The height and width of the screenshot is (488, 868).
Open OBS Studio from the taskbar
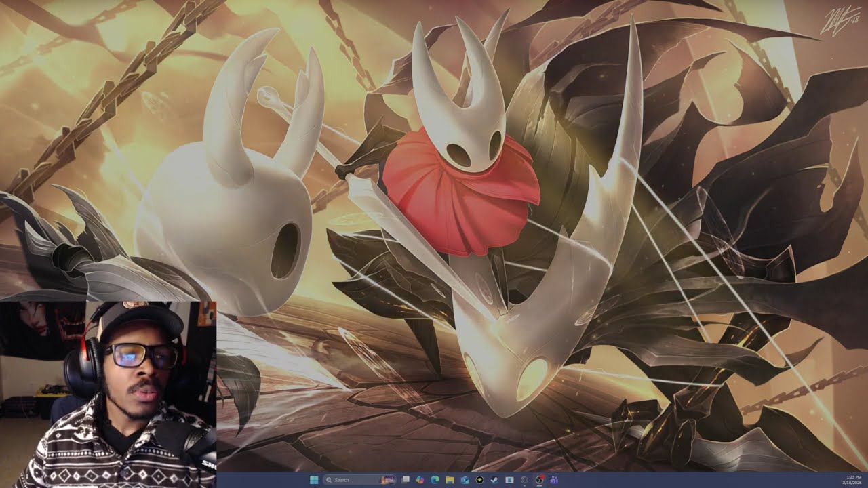(x=539, y=480)
